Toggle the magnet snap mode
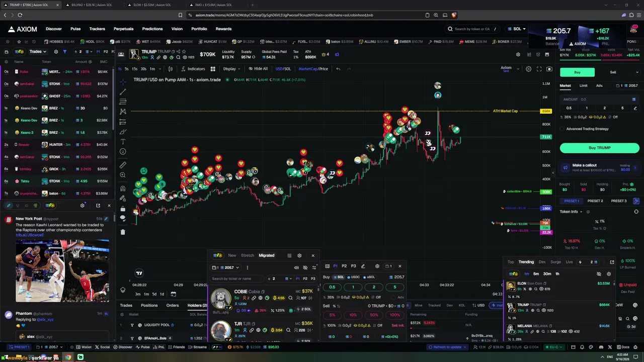The height and width of the screenshot is (362, 644). tap(123, 189)
